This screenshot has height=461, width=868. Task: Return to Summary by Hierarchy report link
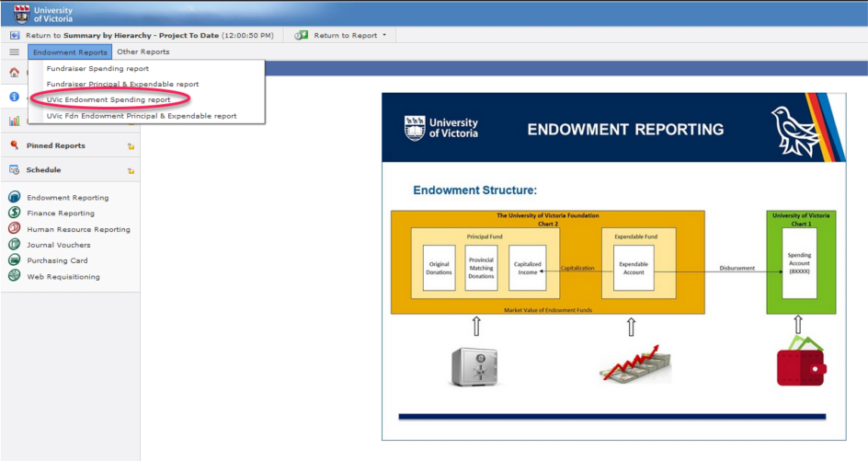(150, 36)
